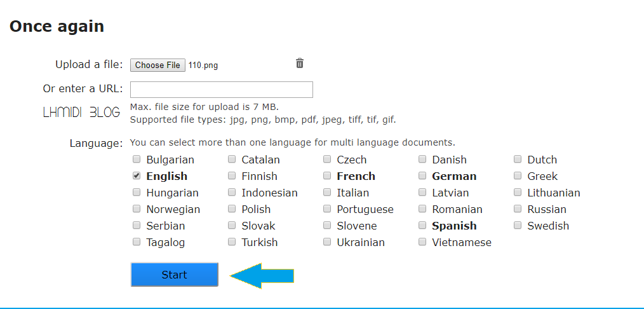Image resolution: width=644 pixels, height=309 pixels.
Task: Tick the Ukrainian language option
Action: [327, 242]
